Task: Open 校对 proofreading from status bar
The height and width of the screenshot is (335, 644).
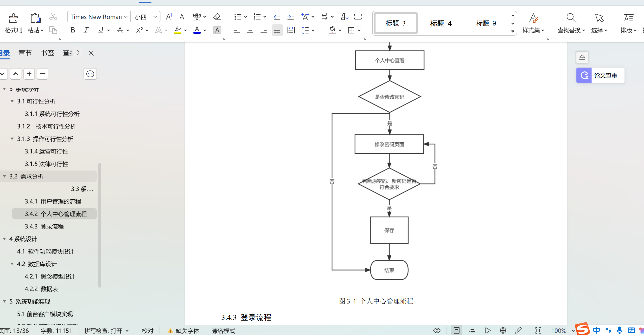Action: pos(147,330)
